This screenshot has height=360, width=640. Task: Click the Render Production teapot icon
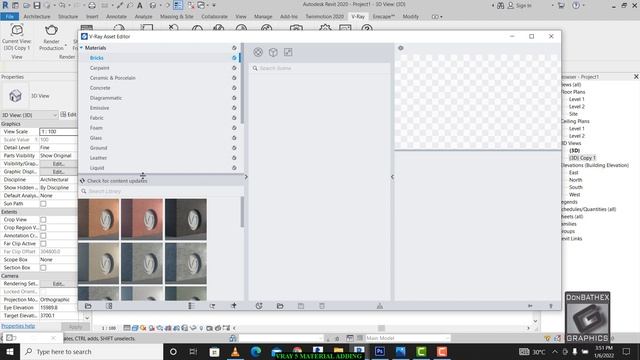point(51,30)
